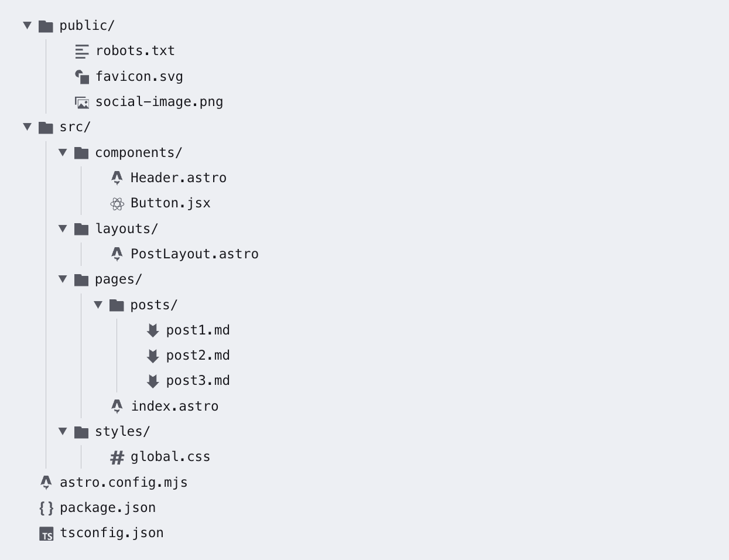The height and width of the screenshot is (560, 729).
Task: Click the SVG shapes icon for favicon.svg
Action: point(82,77)
